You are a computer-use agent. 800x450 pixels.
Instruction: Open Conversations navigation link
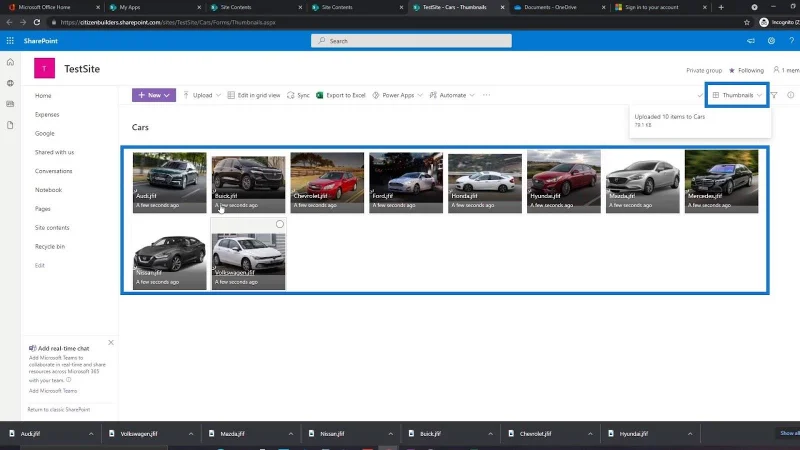point(54,171)
